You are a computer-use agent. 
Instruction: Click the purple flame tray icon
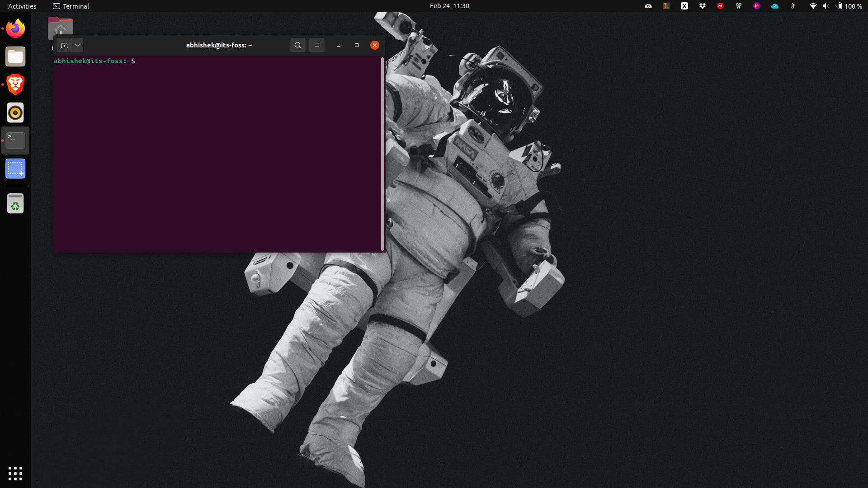(757, 6)
